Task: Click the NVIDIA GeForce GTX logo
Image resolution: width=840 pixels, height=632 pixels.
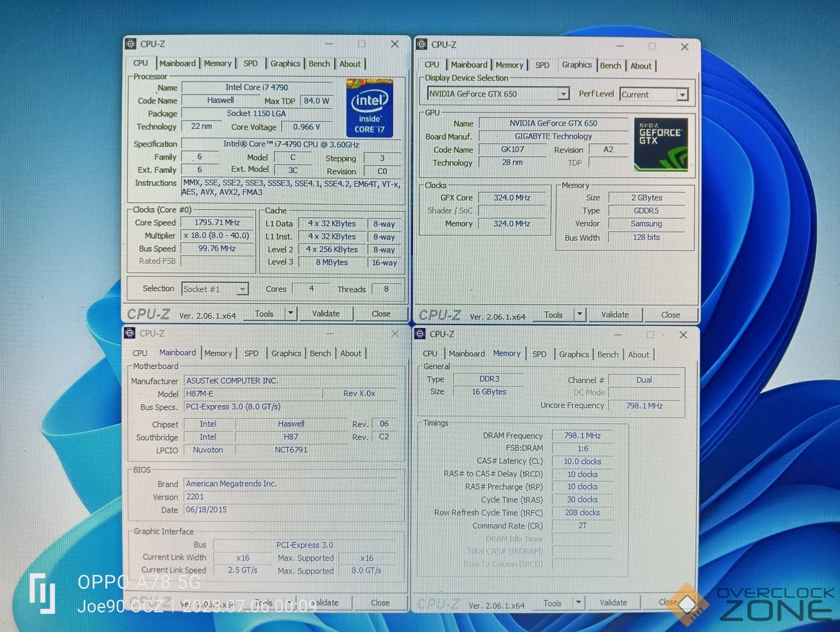Action: click(x=661, y=144)
